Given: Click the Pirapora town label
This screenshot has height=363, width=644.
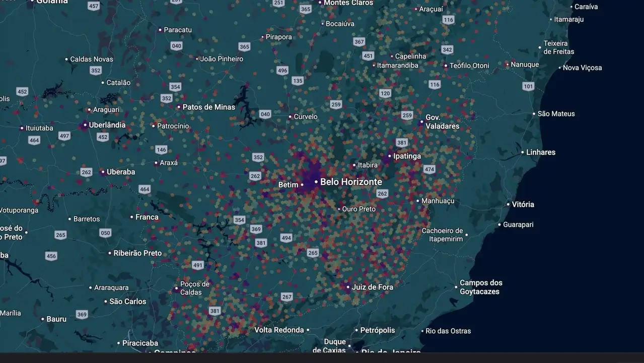Looking at the screenshot, I should pyautogui.click(x=278, y=37).
